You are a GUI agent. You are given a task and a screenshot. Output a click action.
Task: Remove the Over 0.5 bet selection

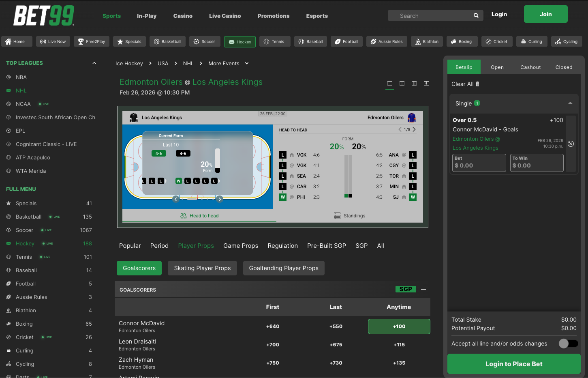[x=571, y=144]
